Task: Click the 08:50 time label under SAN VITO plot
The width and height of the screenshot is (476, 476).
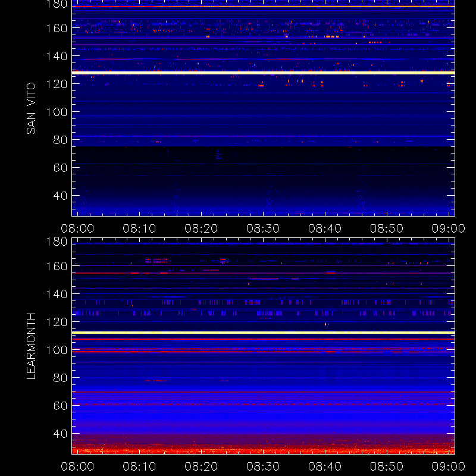Action: click(386, 228)
